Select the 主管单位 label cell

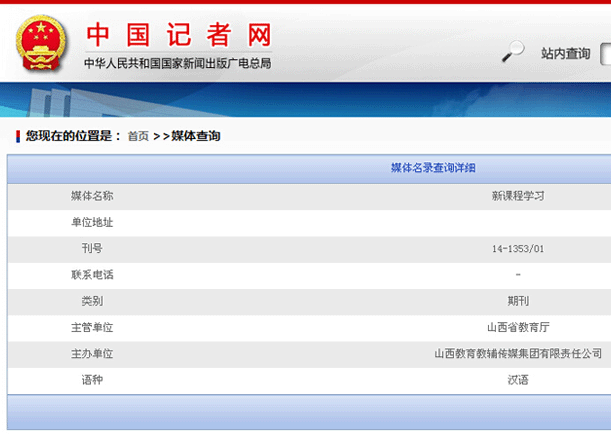92,328
